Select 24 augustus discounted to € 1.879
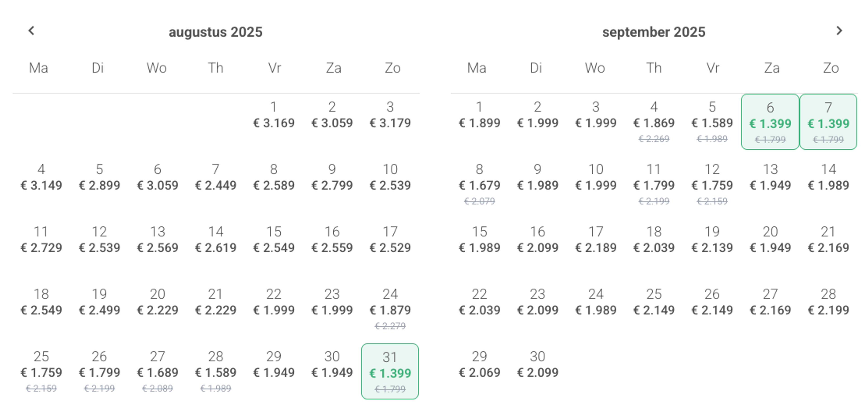The height and width of the screenshot is (411, 868). 390,309
